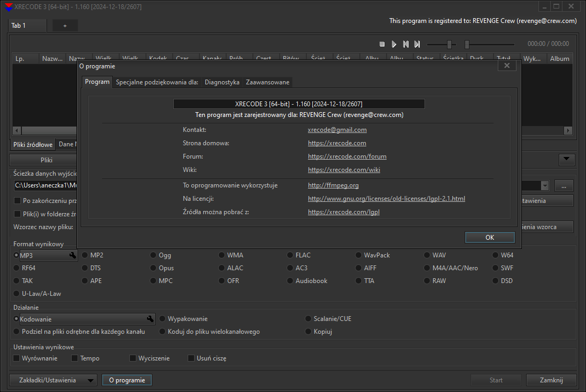Click the output path input field
The image size is (586, 392).
[45, 185]
